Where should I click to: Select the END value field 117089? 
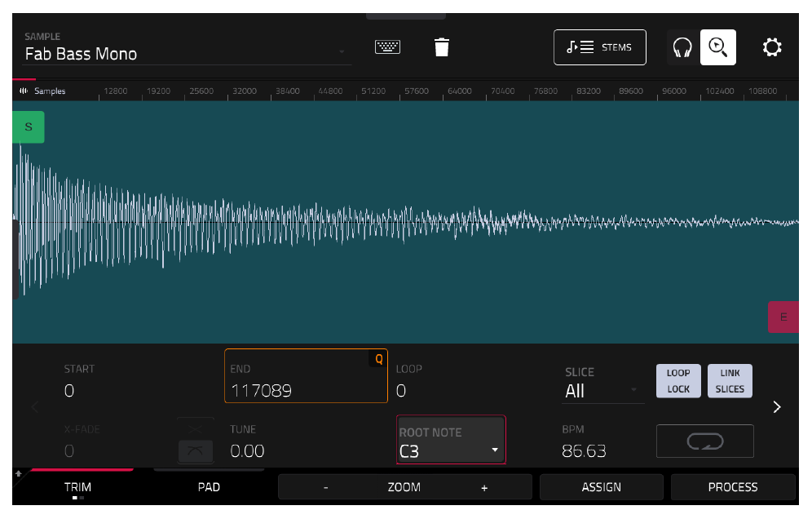pyautogui.click(x=306, y=376)
